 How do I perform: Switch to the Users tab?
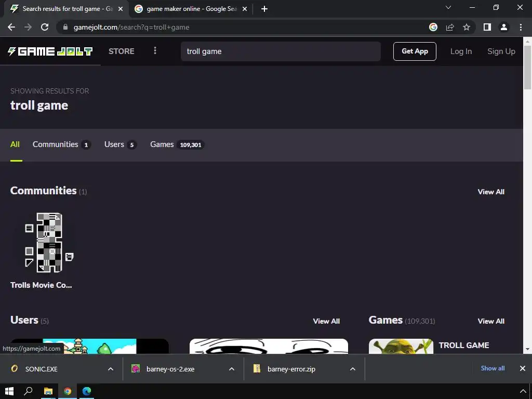(121, 144)
